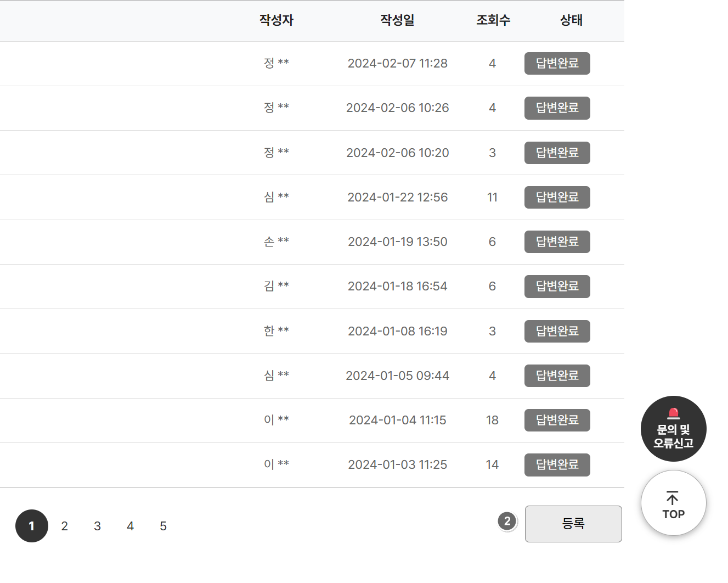Select the 답변완료 status on the first row
Screen dimensions: 728x583
pos(557,63)
